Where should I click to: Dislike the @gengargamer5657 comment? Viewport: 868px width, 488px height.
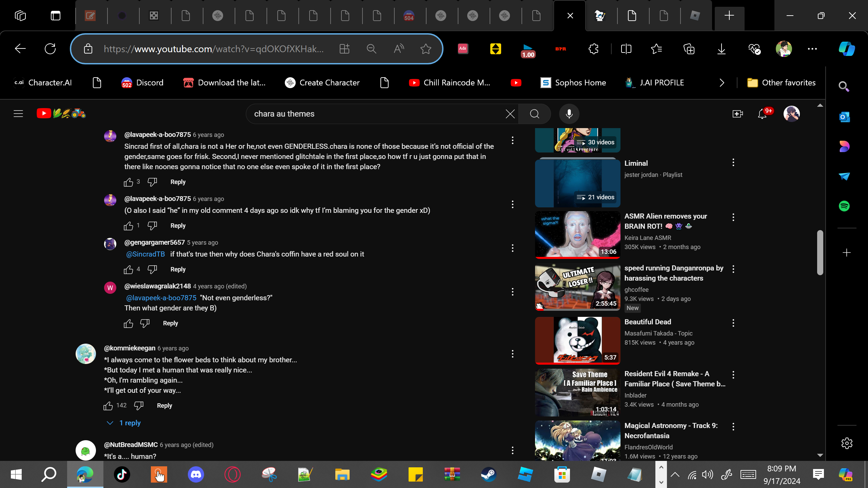click(152, 269)
